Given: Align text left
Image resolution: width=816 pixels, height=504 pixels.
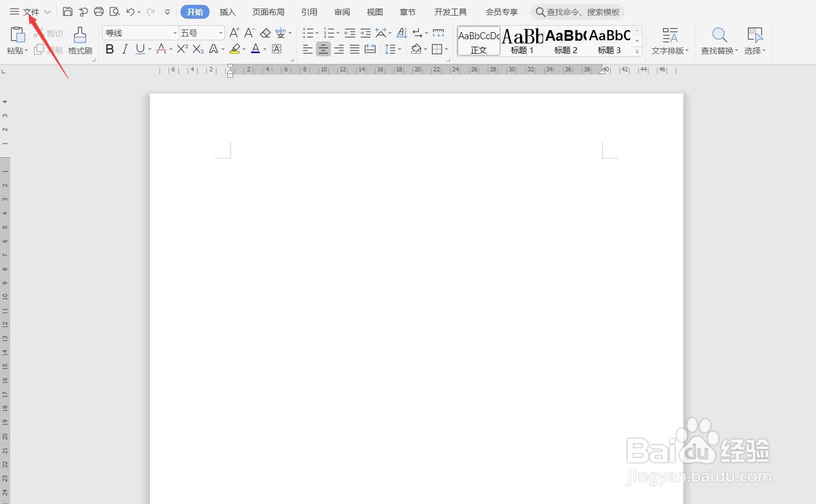Looking at the screenshot, I should point(307,49).
